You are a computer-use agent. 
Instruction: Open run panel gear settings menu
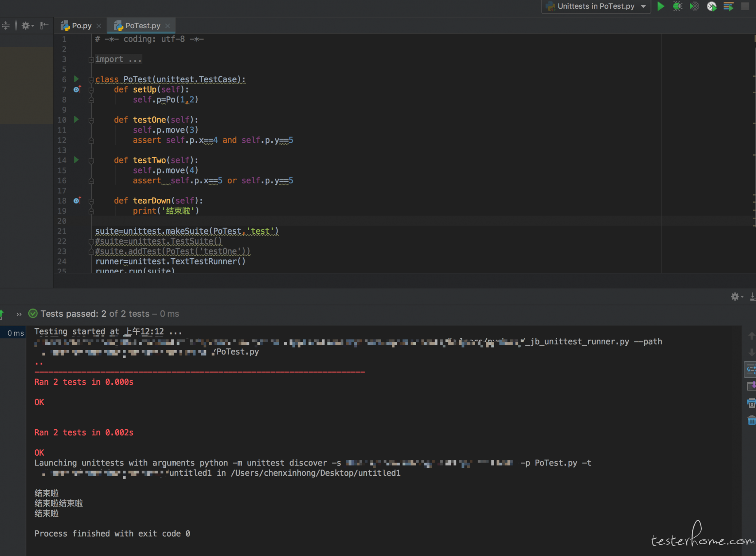(737, 297)
